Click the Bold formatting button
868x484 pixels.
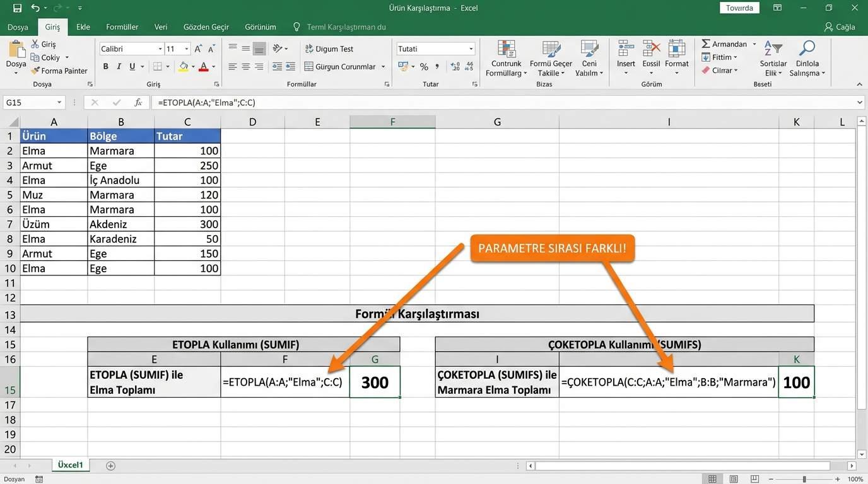(105, 67)
